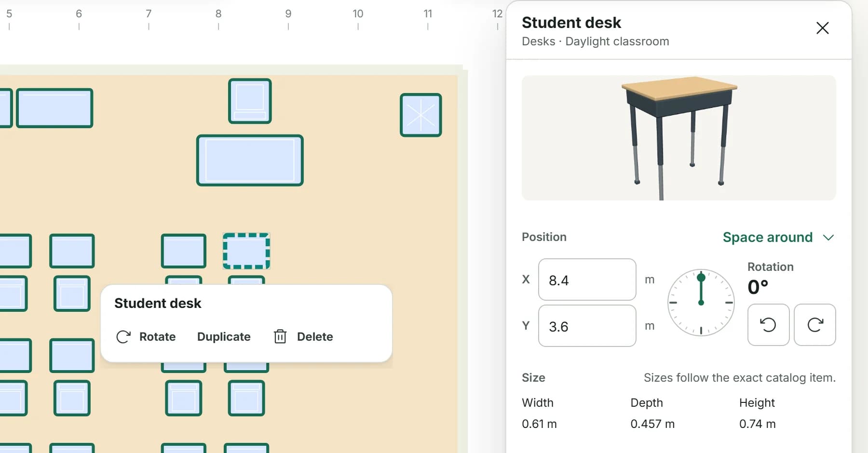868x453 pixels.
Task: Click the 0.61 m width value
Action: coord(539,424)
